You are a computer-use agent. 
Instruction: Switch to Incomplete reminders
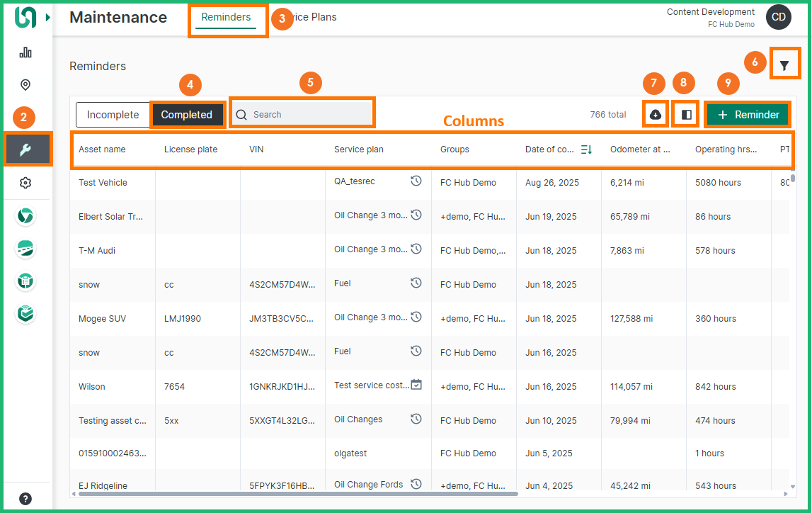pos(113,115)
